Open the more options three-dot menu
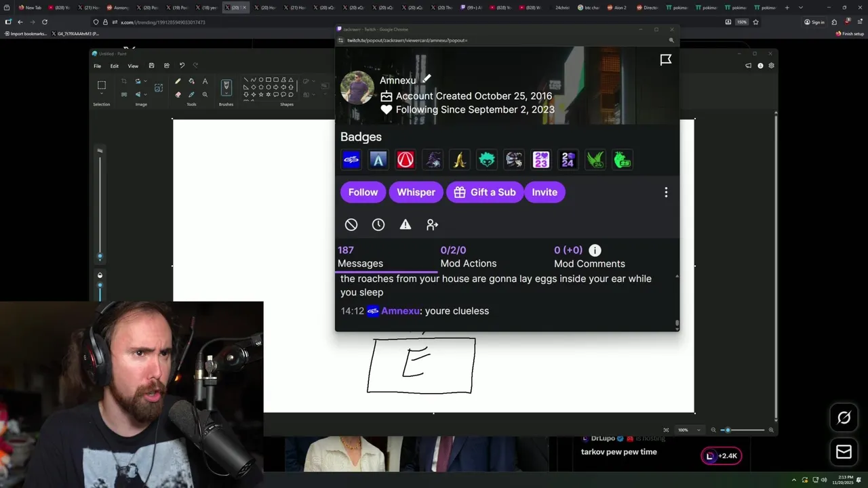Image resolution: width=868 pixels, height=488 pixels. tap(666, 192)
